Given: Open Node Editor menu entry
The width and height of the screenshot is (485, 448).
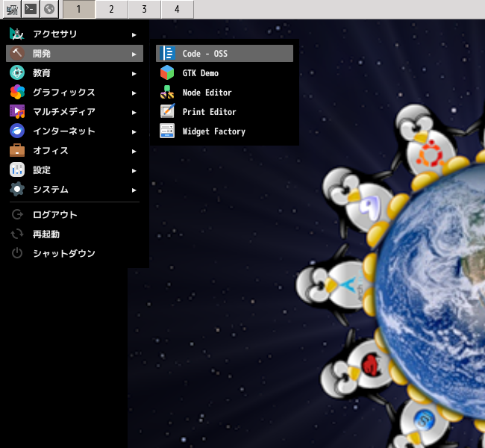Looking at the screenshot, I should pyautogui.click(x=225, y=93).
